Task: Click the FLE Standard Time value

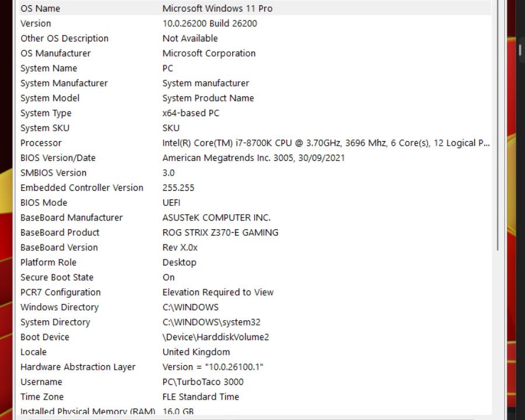Action: 201,397
